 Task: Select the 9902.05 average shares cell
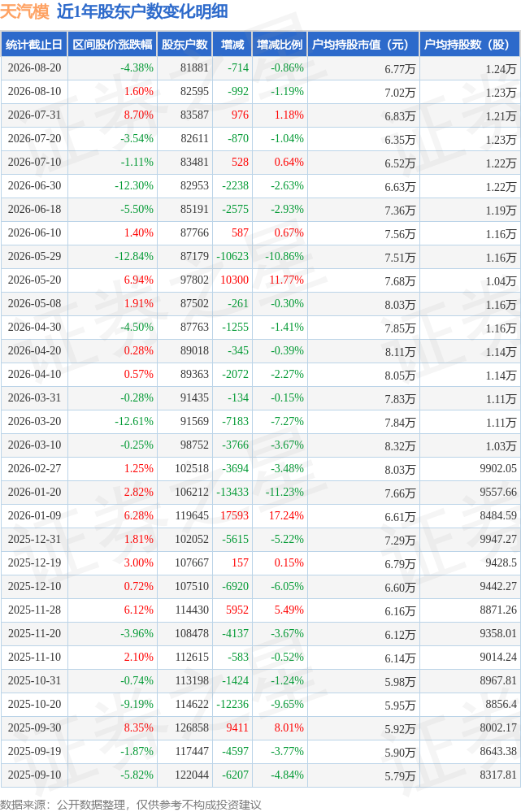tap(498, 468)
